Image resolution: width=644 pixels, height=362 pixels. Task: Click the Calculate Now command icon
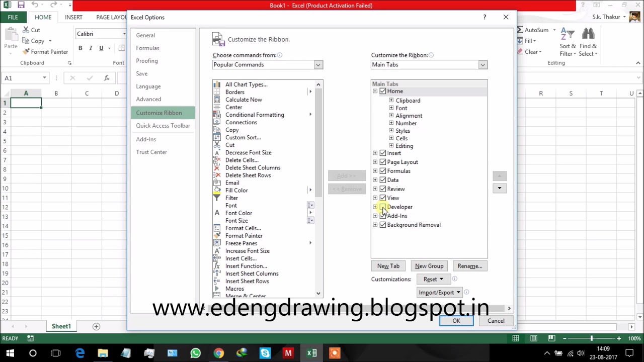[x=217, y=100]
